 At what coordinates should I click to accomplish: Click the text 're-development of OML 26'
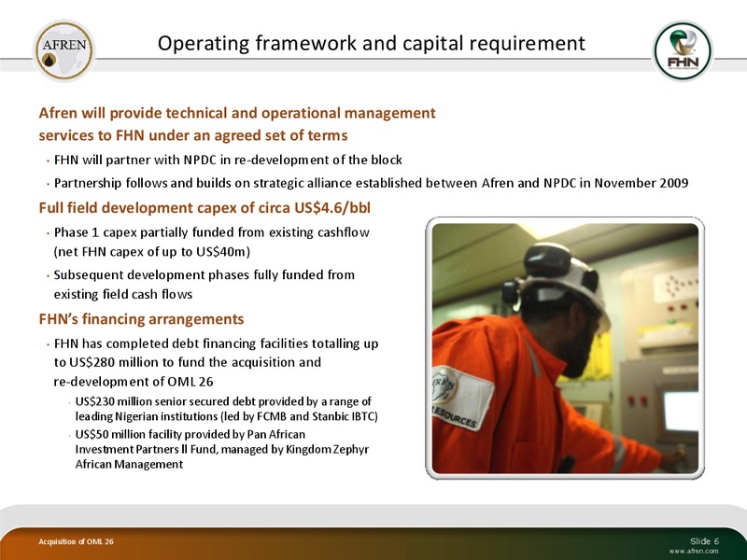coord(134,382)
